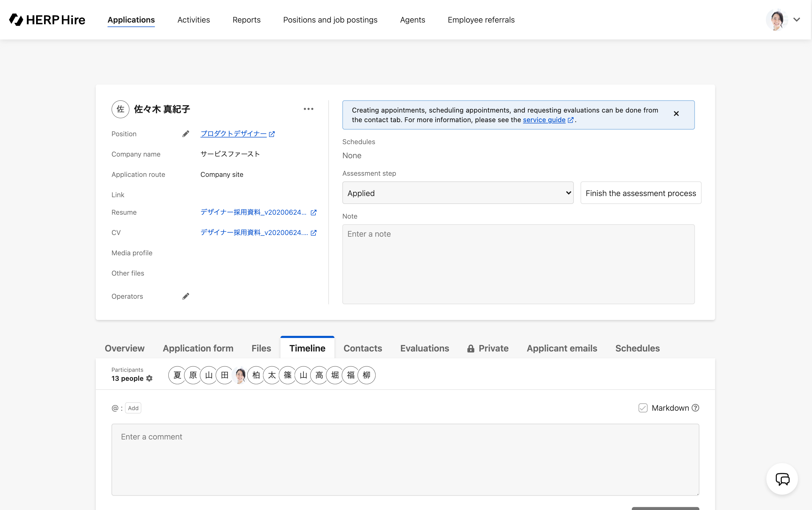Open the Markdown help question icon
This screenshot has width=812, height=510.
tap(695, 408)
